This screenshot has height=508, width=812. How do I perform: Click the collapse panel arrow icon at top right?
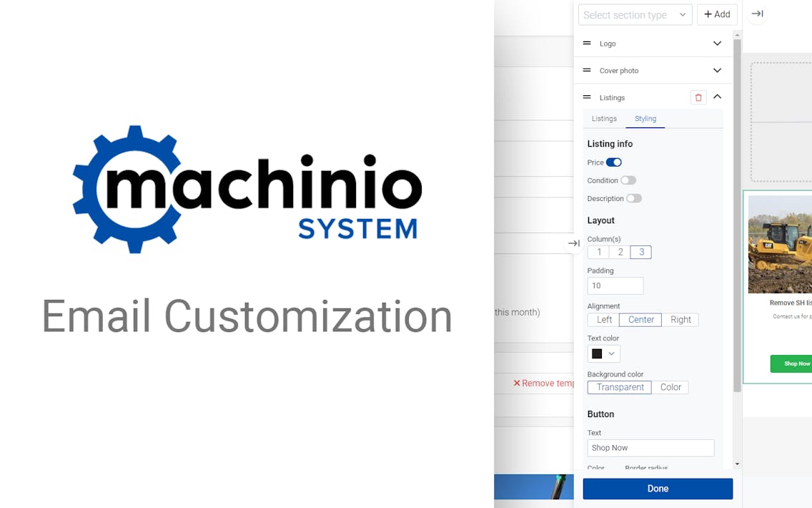757,14
